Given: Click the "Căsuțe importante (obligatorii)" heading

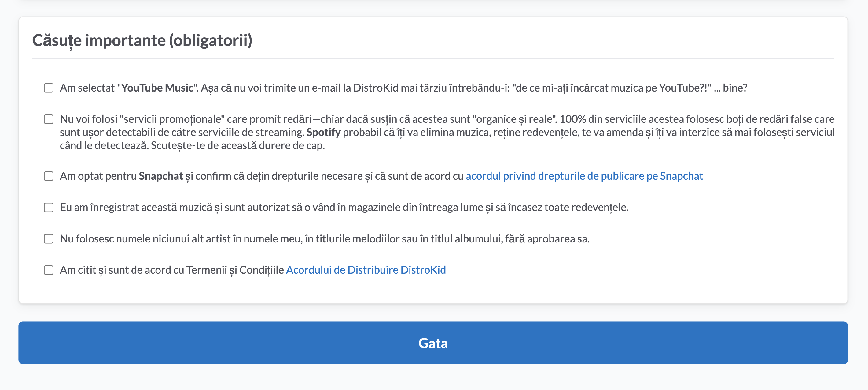Looking at the screenshot, I should tap(142, 40).
